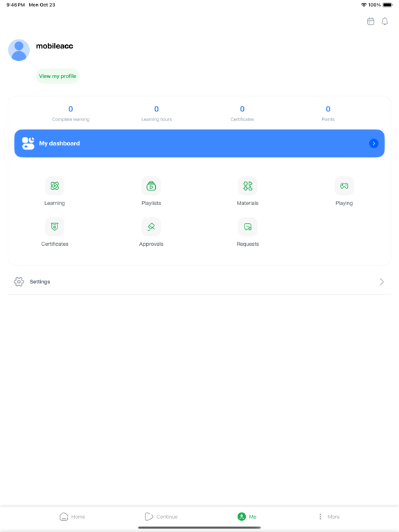The height and width of the screenshot is (532, 399).
Task: Tap the battery status indicator
Action: [387, 5]
